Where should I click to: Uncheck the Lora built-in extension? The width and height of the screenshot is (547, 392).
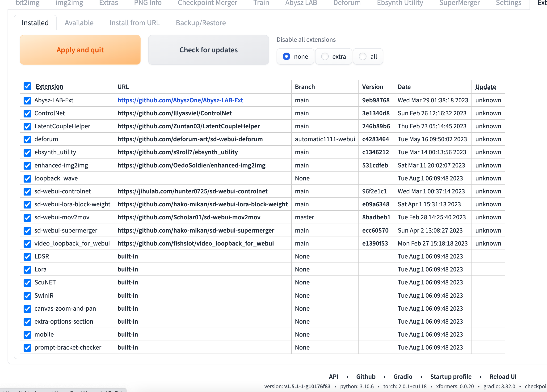click(27, 270)
